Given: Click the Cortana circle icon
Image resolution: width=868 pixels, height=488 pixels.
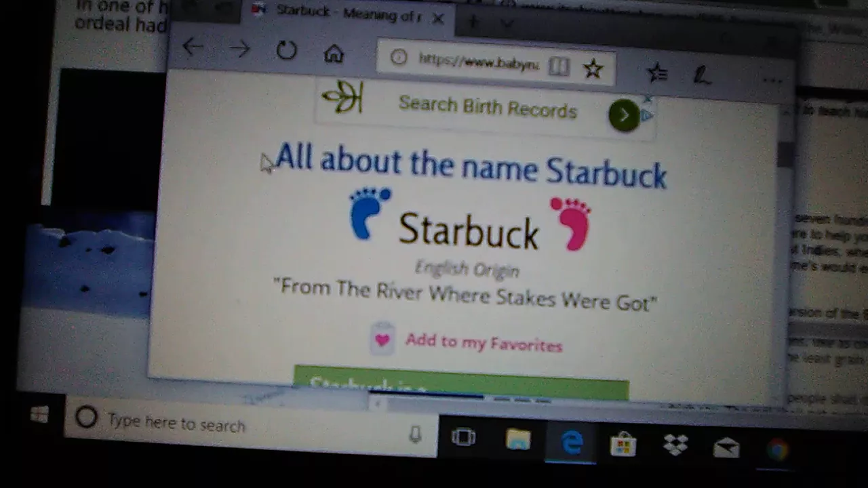Looking at the screenshot, I should [86, 418].
